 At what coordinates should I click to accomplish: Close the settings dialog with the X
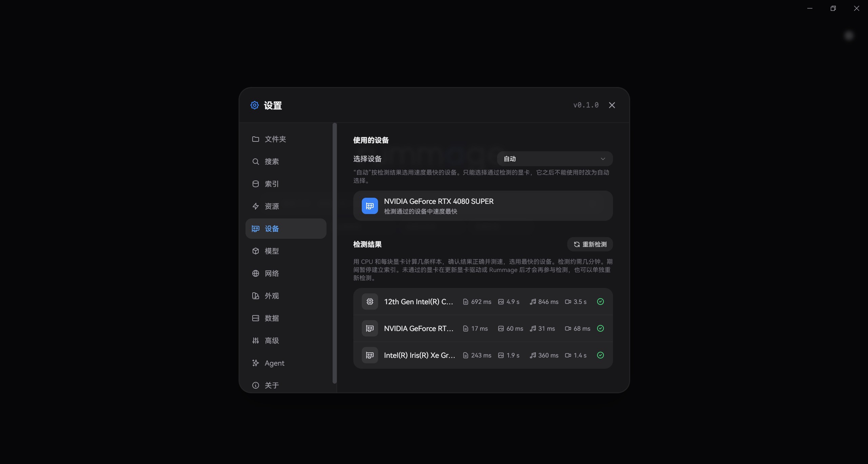612,105
